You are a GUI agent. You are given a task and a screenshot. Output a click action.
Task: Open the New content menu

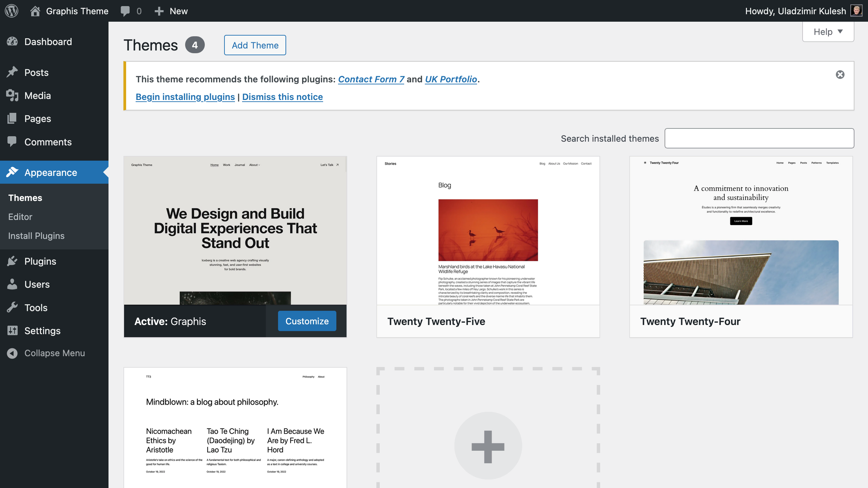(x=171, y=11)
